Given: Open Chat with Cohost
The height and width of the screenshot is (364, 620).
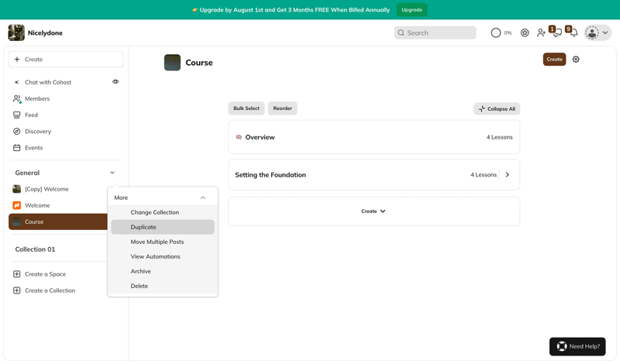Looking at the screenshot, I should [48, 82].
